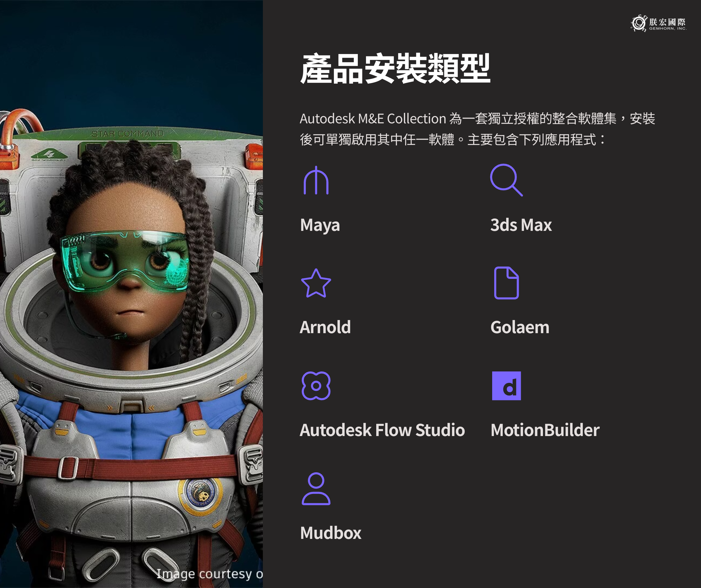Viewport: 701px width, 588px height.
Task: Click the astronaut character image
Action: point(131,294)
